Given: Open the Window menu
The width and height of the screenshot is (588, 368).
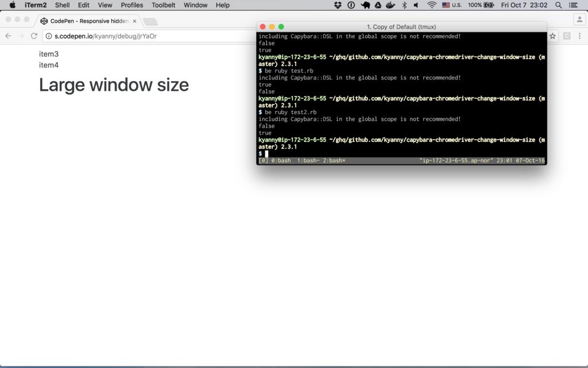Looking at the screenshot, I should click(x=195, y=5).
